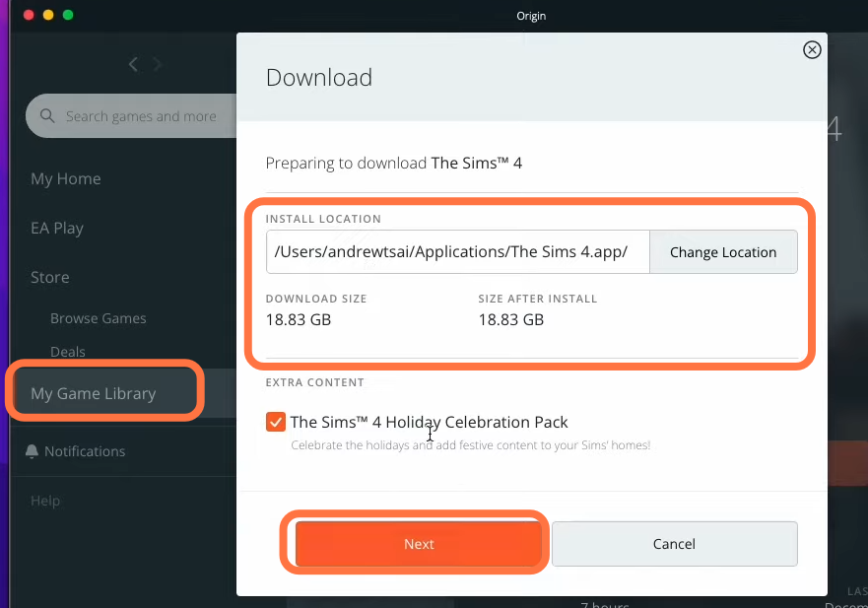
Task: Go back with the left arrow
Action: tap(133, 64)
